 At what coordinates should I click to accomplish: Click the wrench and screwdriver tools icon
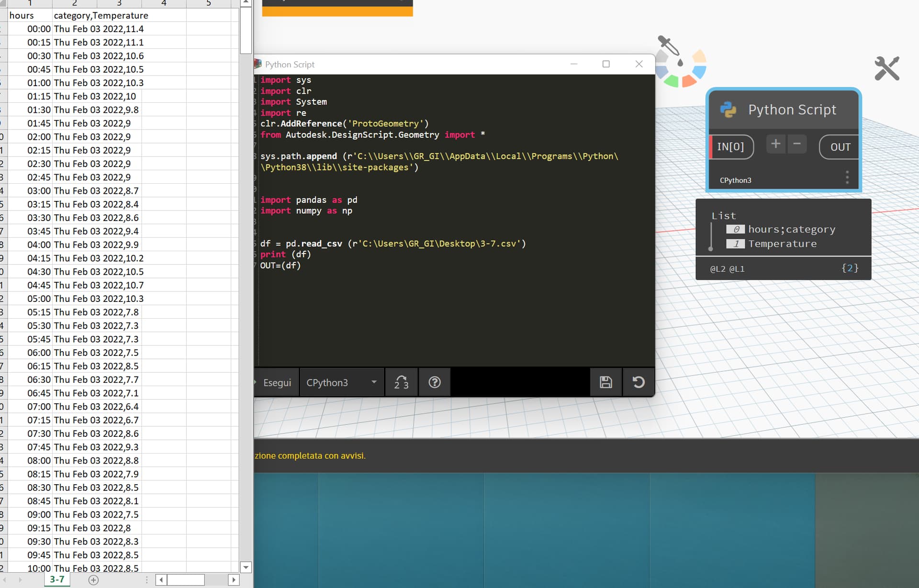tap(886, 68)
